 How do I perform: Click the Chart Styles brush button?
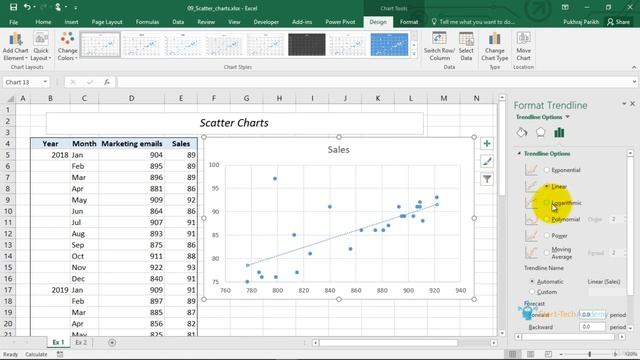point(487,161)
